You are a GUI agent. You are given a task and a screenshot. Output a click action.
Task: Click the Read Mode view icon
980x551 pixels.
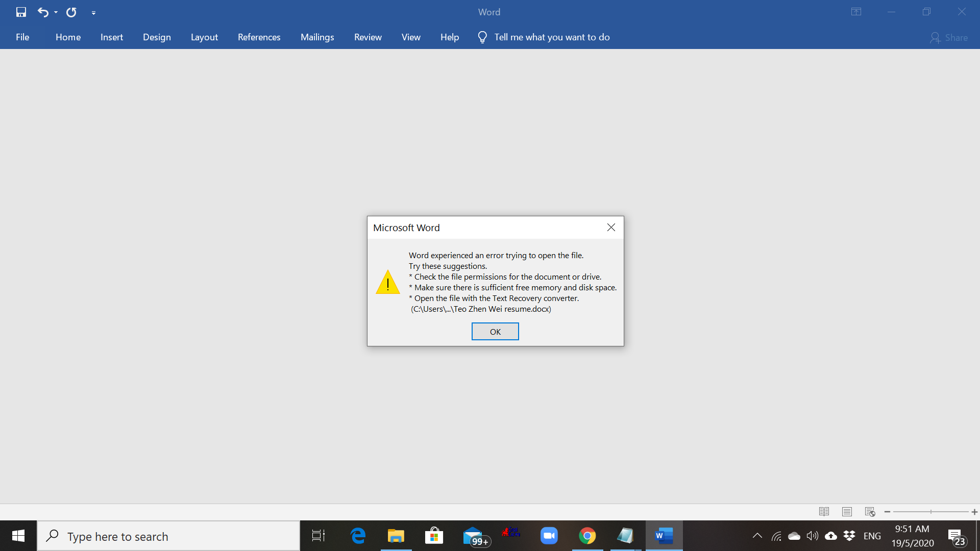point(824,512)
